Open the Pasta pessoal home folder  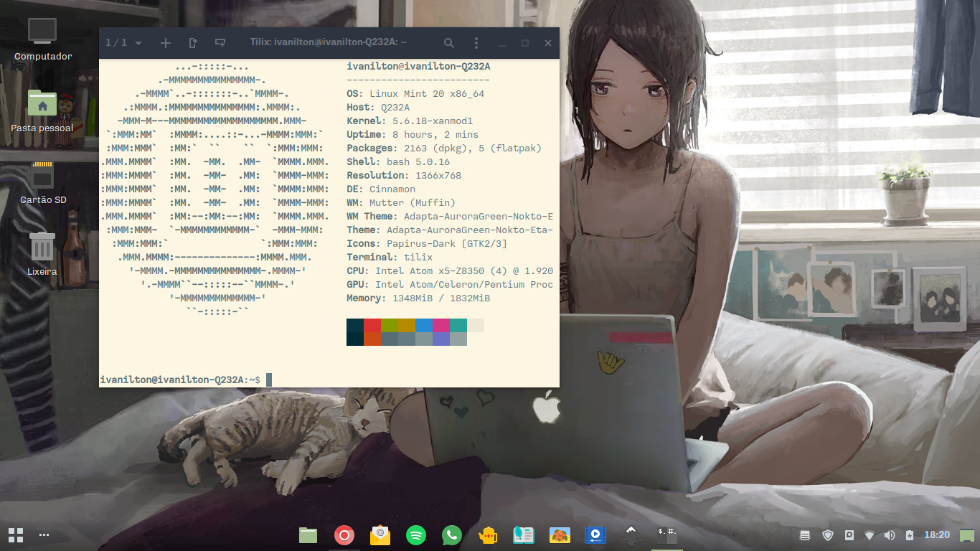(x=42, y=104)
